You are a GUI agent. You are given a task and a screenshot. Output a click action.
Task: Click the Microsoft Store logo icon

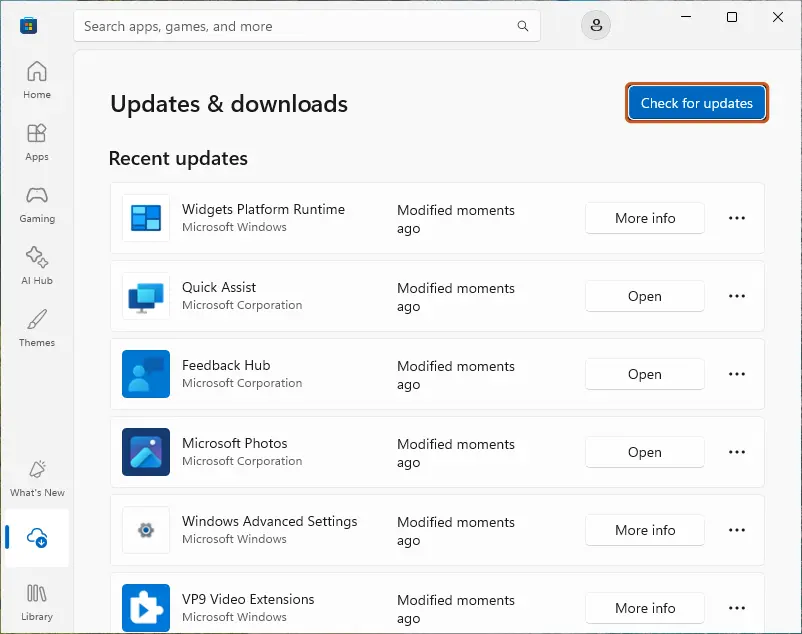point(29,26)
